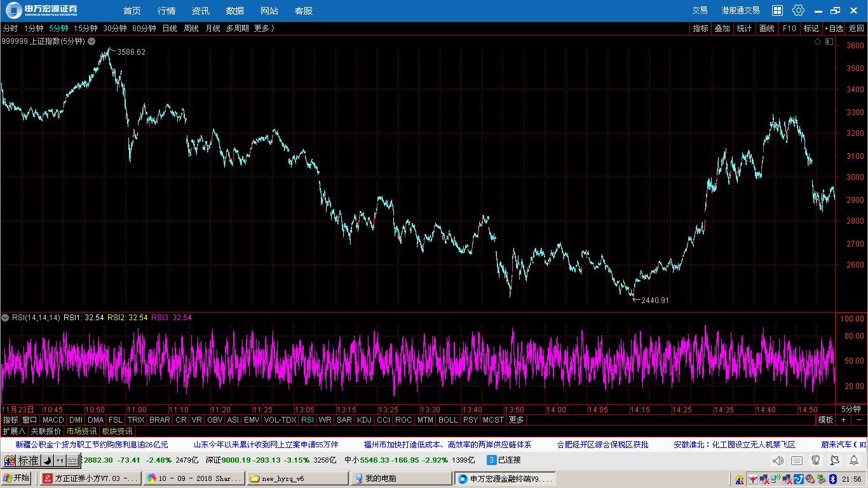The height and width of the screenshot is (488, 868).
Task: Open the 多周期 multi-period view
Action: (x=237, y=29)
